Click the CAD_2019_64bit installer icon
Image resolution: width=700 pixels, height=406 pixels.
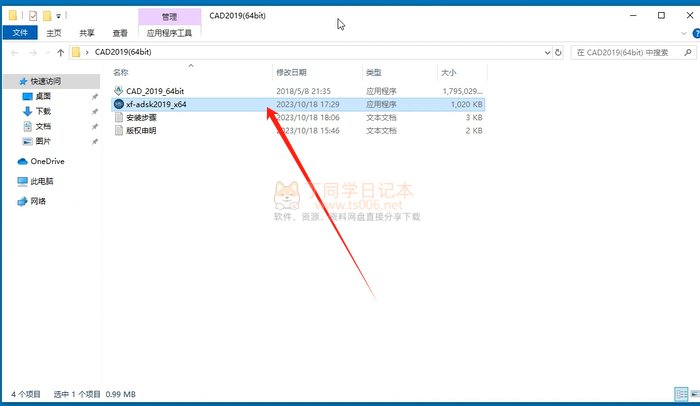(x=118, y=91)
